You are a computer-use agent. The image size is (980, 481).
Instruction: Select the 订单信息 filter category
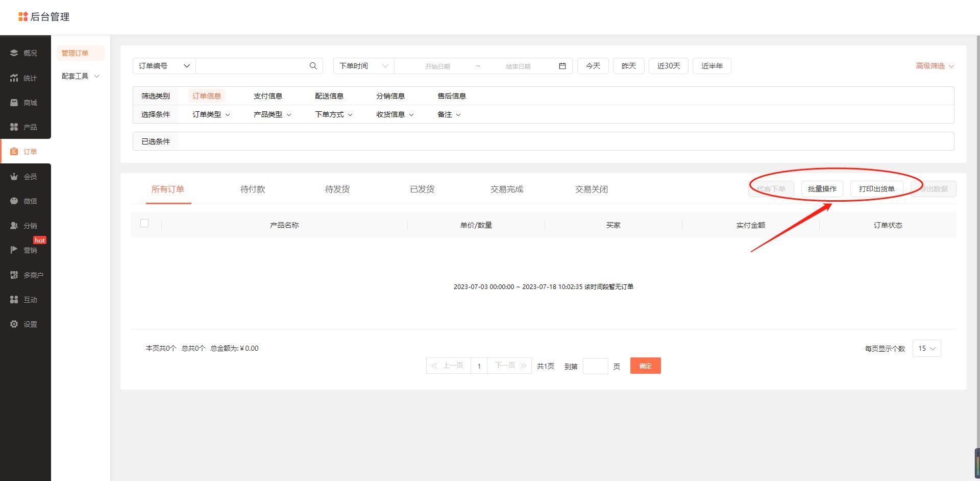(207, 96)
